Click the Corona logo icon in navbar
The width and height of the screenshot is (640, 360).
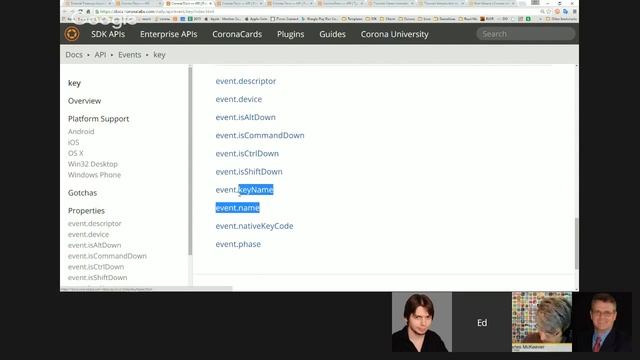click(72, 34)
